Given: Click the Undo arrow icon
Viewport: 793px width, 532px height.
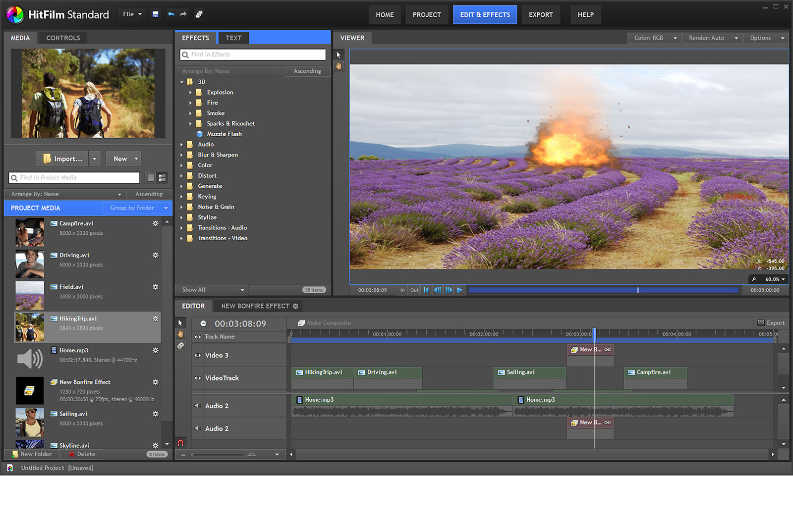Looking at the screenshot, I should pyautogui.click(x=171, y=14).
